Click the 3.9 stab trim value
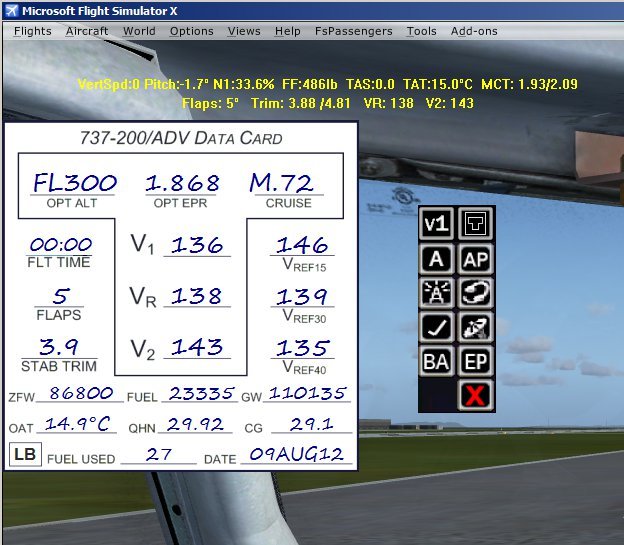The width and height of the screenshot is (624, 545). [x=58, y=347]
